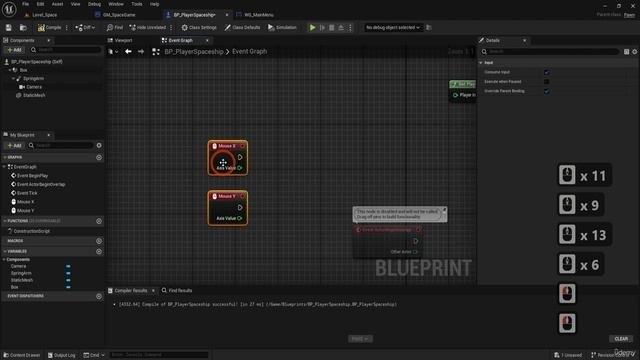
Task: Open Class Settings
Action: click(199, 27)
